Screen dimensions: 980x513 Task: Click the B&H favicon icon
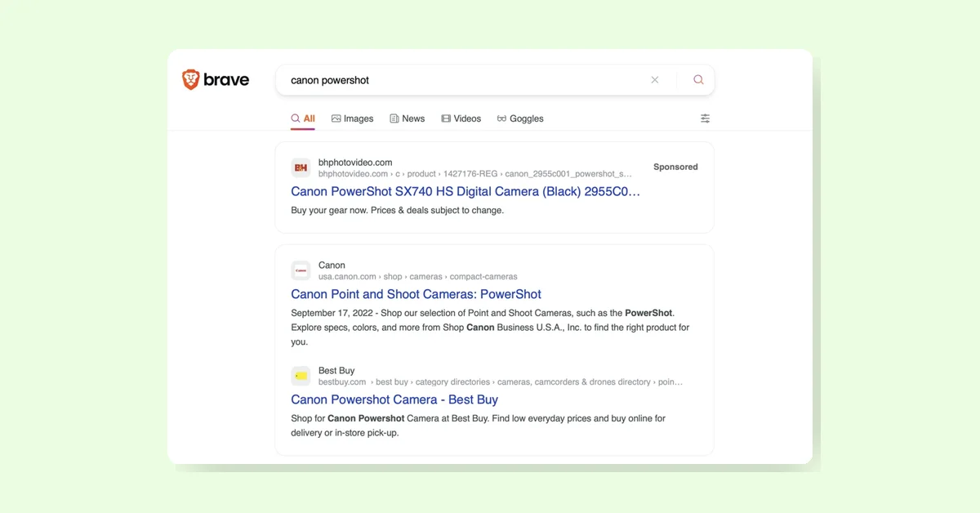pyautogui.click(x=301, y=167)
